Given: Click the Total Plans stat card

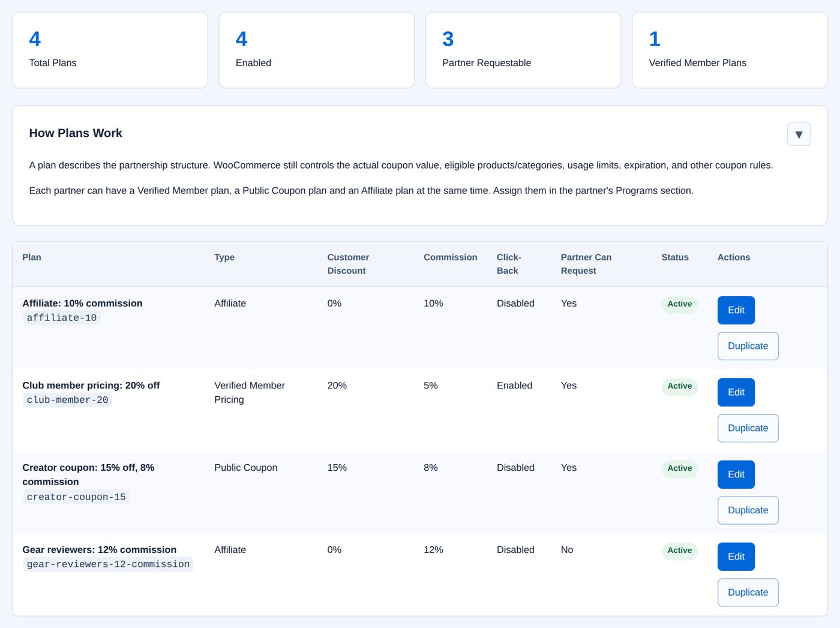Looking at the screenshot, I should click(x=110, y=50).
